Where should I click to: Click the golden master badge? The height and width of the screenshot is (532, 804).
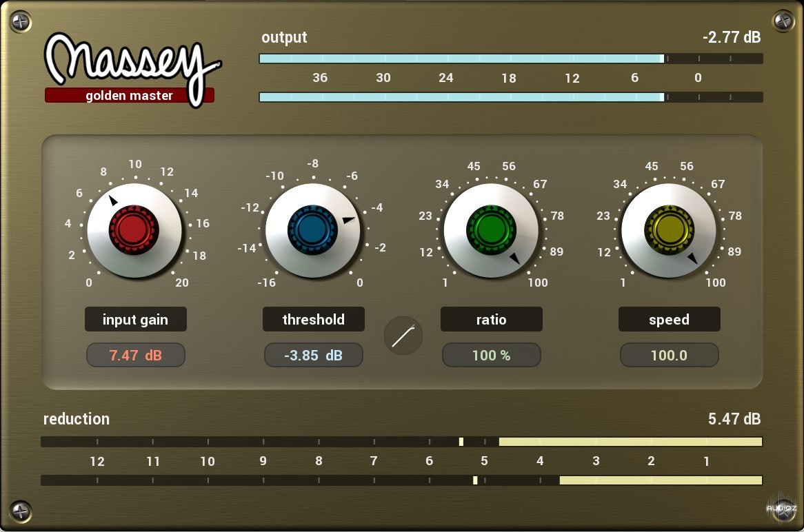129,96
